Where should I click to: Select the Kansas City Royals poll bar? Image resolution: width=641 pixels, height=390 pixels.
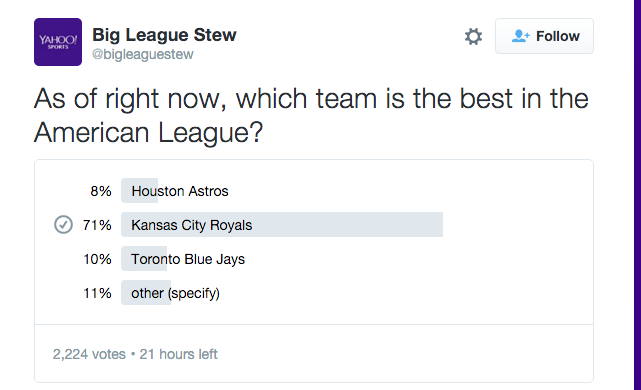282,224
